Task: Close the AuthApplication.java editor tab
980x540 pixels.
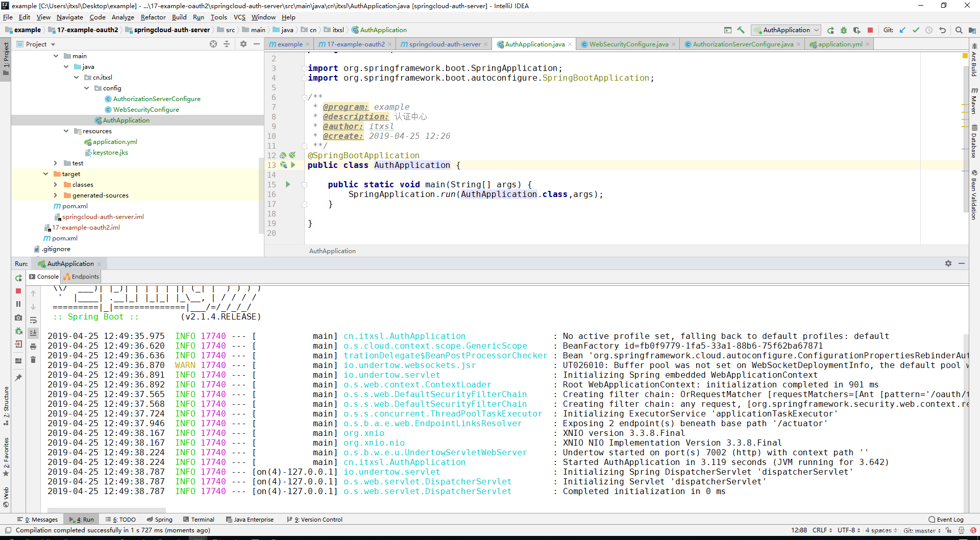Action: tap(570, 44)
